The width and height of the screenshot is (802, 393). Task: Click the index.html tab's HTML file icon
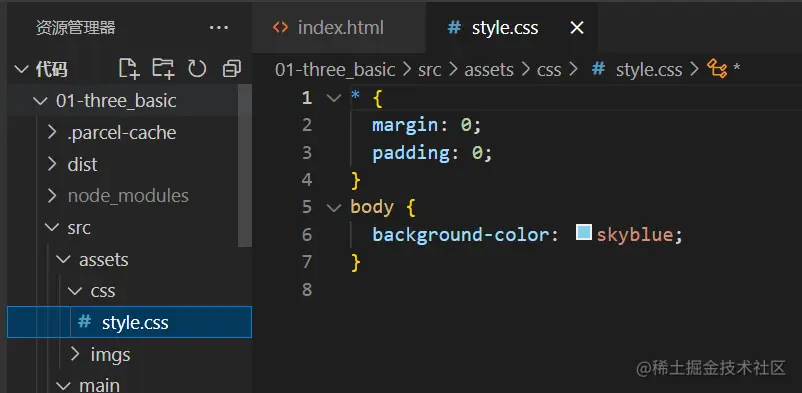280,27
